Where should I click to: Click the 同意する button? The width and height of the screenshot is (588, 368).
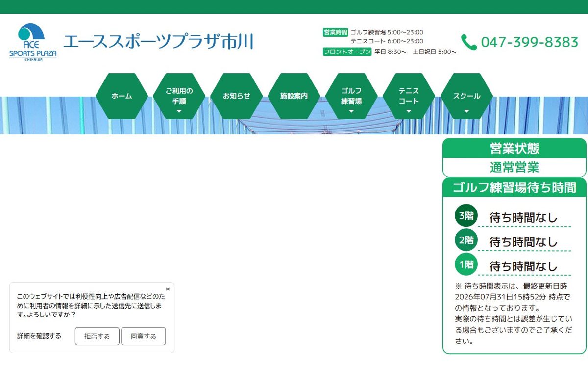pos(144,336)
